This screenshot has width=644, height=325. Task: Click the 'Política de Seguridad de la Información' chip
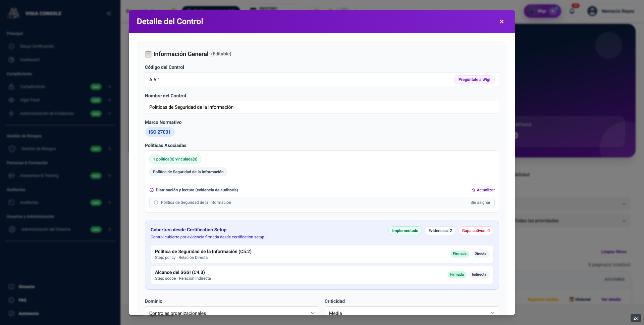[x=188, y=172]
